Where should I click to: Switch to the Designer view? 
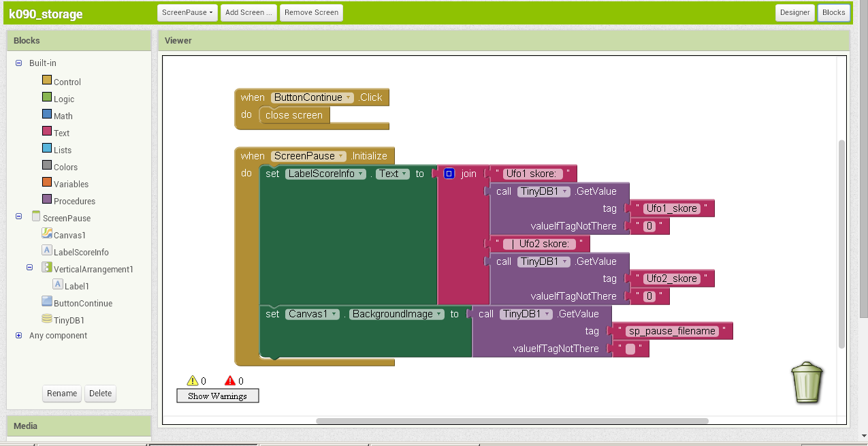click(795, 12)
